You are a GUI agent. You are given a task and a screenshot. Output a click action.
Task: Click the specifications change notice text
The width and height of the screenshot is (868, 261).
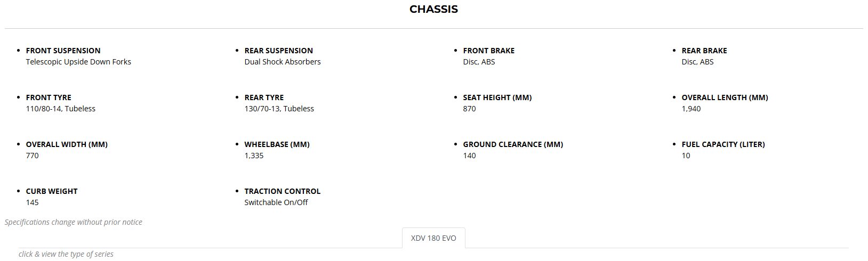click(x=74, y=222)
